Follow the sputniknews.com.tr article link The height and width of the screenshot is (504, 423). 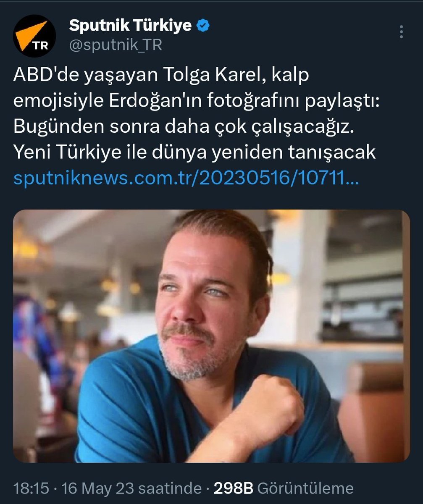click(186, 179)
